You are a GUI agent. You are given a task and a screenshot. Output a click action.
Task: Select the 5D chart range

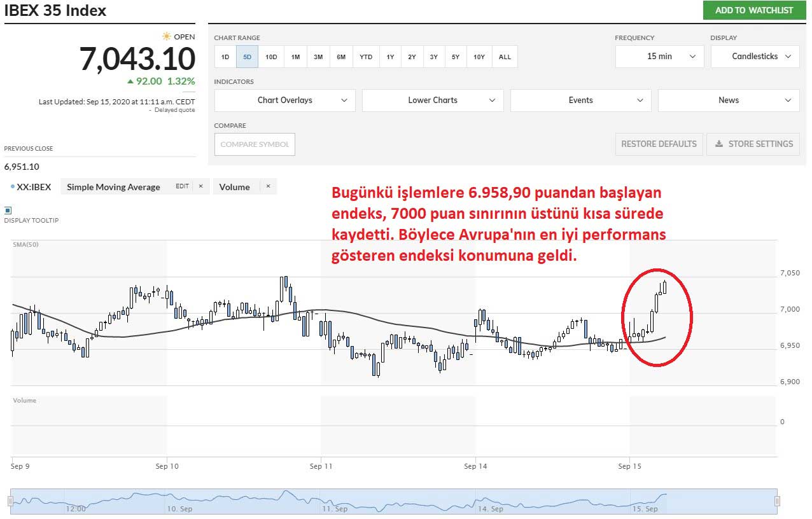pyautogui.click(x=247, y=57)
